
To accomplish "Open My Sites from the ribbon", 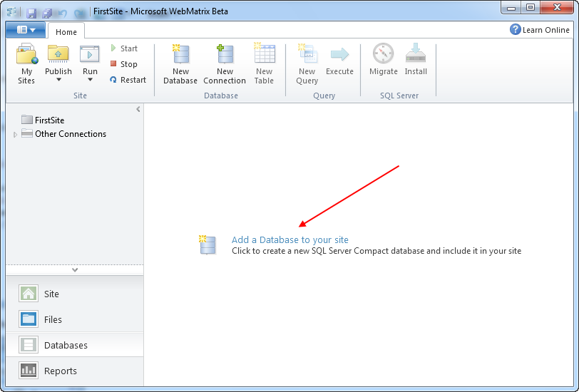I will click(26, 64).
